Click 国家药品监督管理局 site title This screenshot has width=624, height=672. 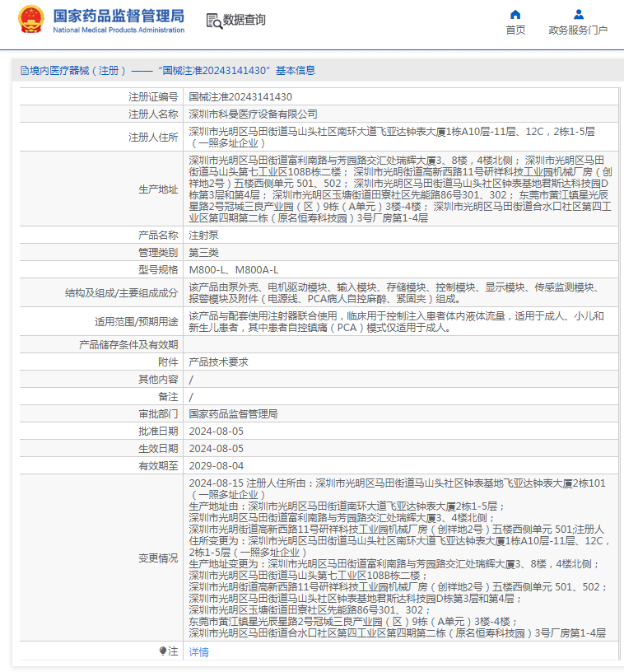119,16
